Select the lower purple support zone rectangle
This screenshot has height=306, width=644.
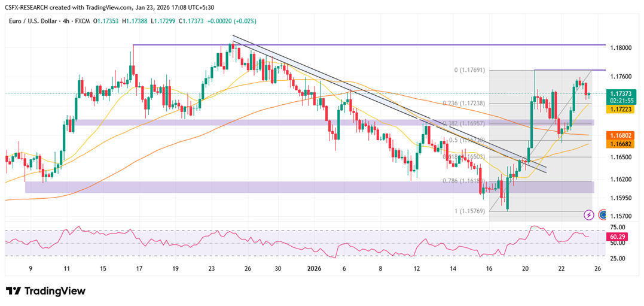309,187
